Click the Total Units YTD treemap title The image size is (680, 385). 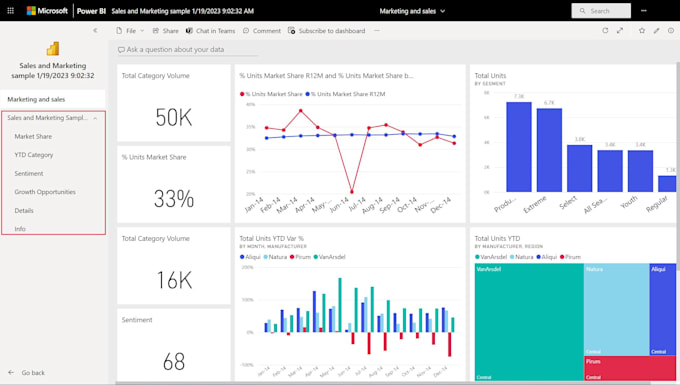click(x=497, y=238)
